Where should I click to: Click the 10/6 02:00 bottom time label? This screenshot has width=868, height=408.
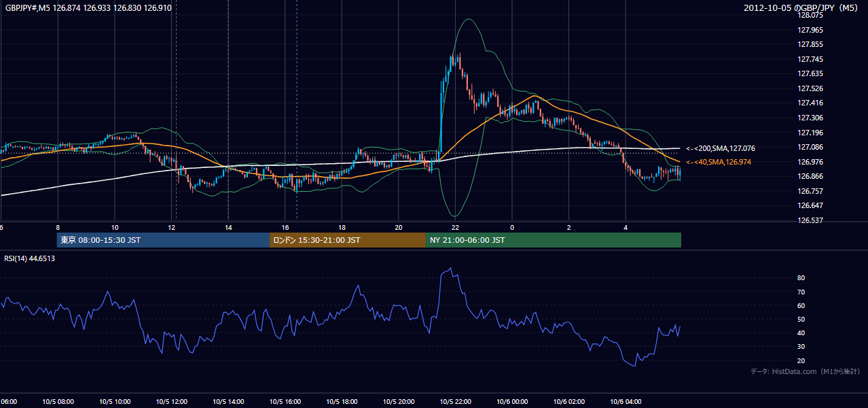click(x=569, y=402)
